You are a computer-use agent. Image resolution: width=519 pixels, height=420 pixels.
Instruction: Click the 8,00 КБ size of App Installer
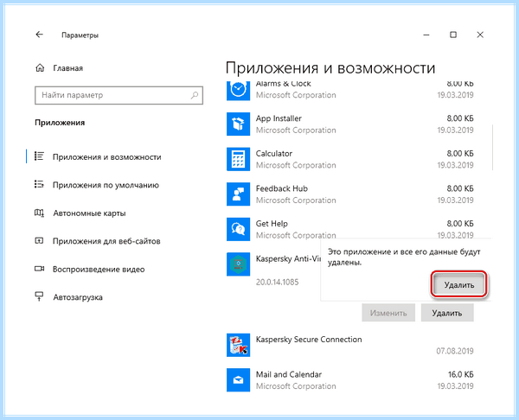pyautogui.click(x=460, y=118)
